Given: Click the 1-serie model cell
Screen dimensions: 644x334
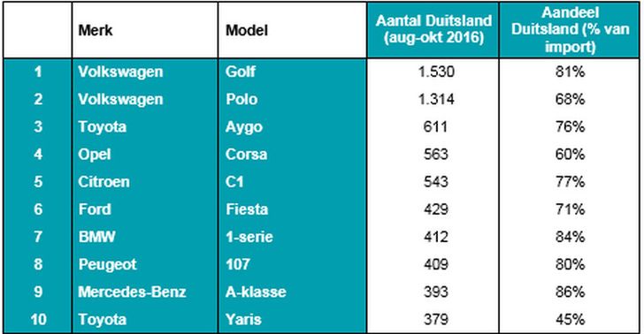Looking at the screenshot, I should click(x=292, y=237).
